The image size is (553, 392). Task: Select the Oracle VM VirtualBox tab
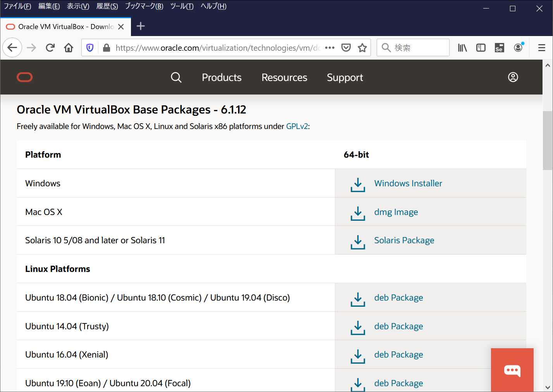[x=66, y=27]
